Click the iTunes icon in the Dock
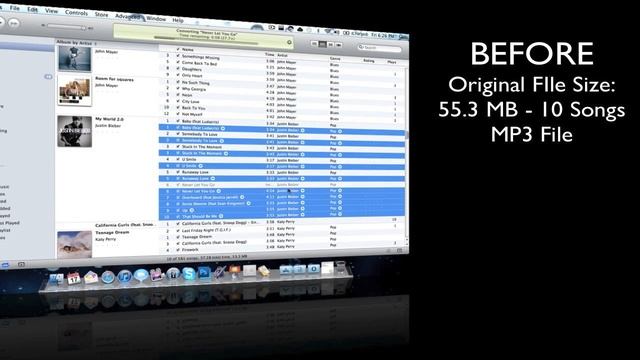Image resolution: width=640 pixels, height=360 pixels. coord(124,276)
